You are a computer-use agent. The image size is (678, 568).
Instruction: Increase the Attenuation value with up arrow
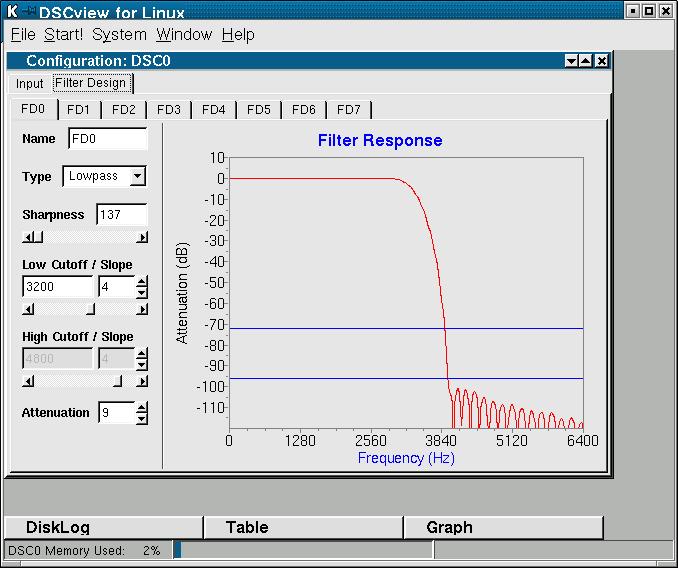[142, 408]
